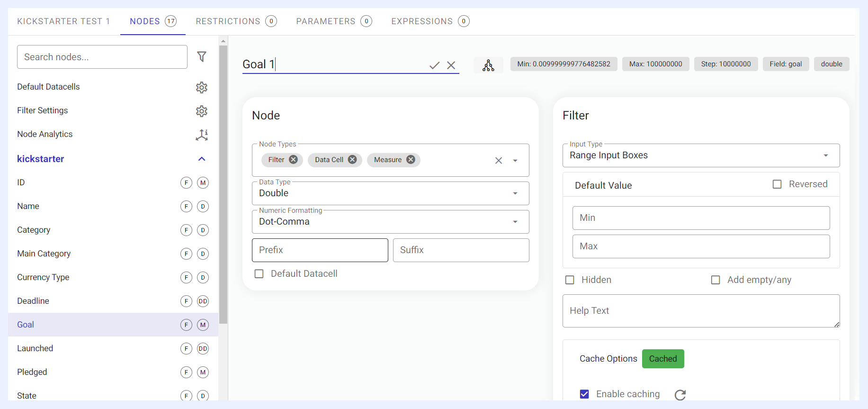Open the Input Type dropdown
The image size is (868, 409).
tap(701, 155)
